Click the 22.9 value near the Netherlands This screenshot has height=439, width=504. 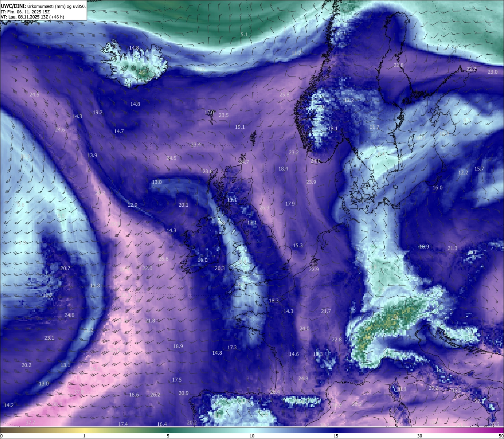[x=314, y=269]
